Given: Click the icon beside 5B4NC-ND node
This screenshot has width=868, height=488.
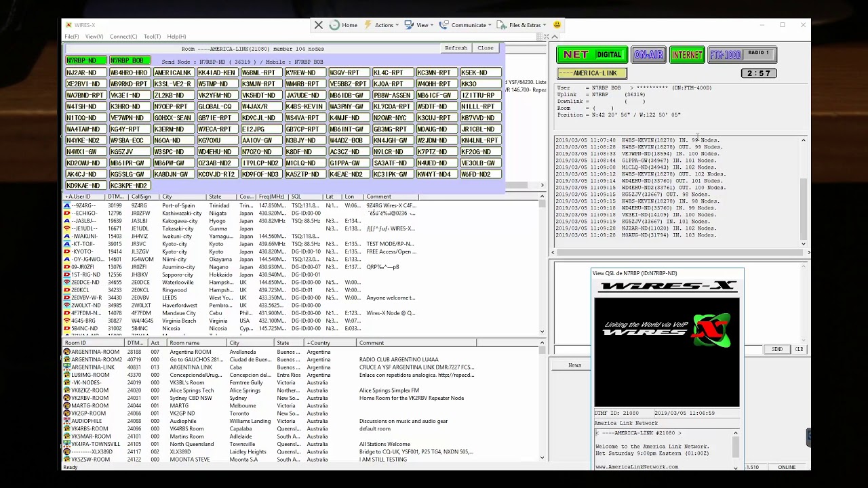Looking at the screenshot, I should 66,329.
